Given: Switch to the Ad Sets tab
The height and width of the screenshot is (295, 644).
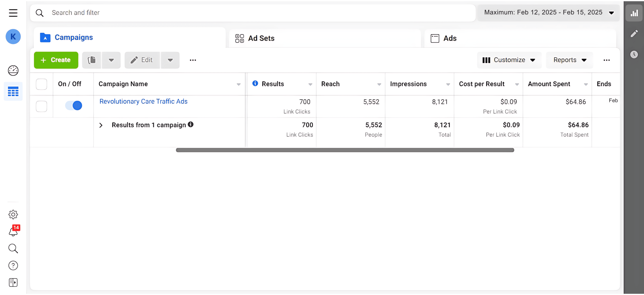Looking at the screenshot, I should [x=255, y=38].
